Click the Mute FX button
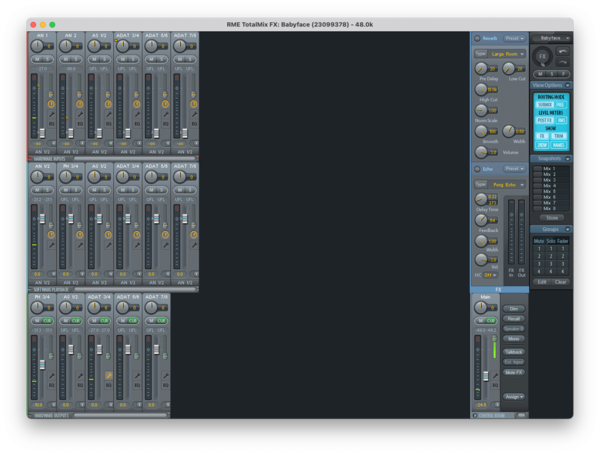Image resolution: width=600 pixels, height=454 pixels. [514, 372]
